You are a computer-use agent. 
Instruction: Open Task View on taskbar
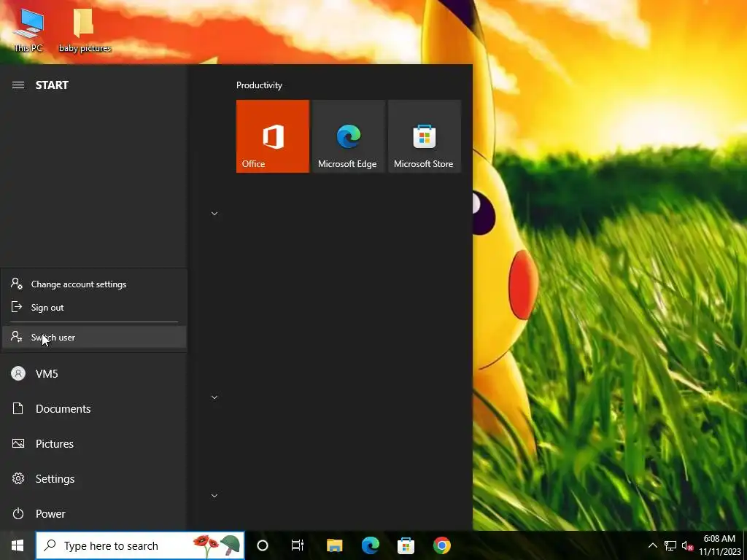coord(298,545)
